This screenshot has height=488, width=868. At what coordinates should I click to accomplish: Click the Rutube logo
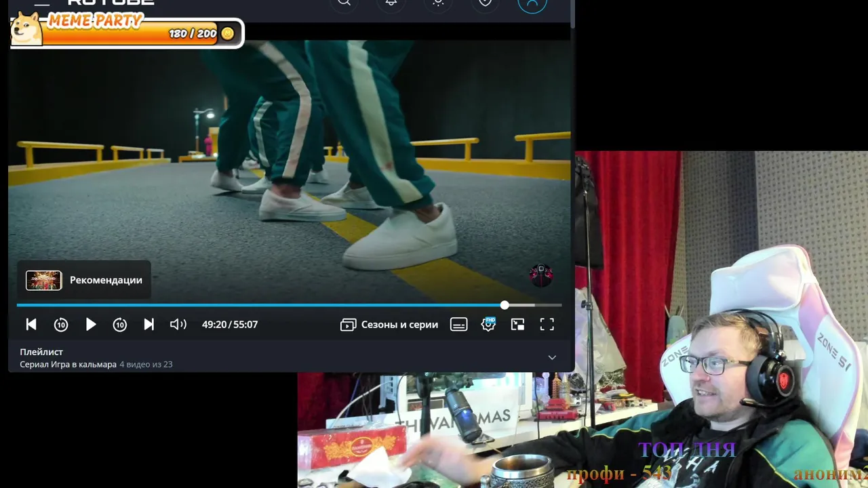111,2
